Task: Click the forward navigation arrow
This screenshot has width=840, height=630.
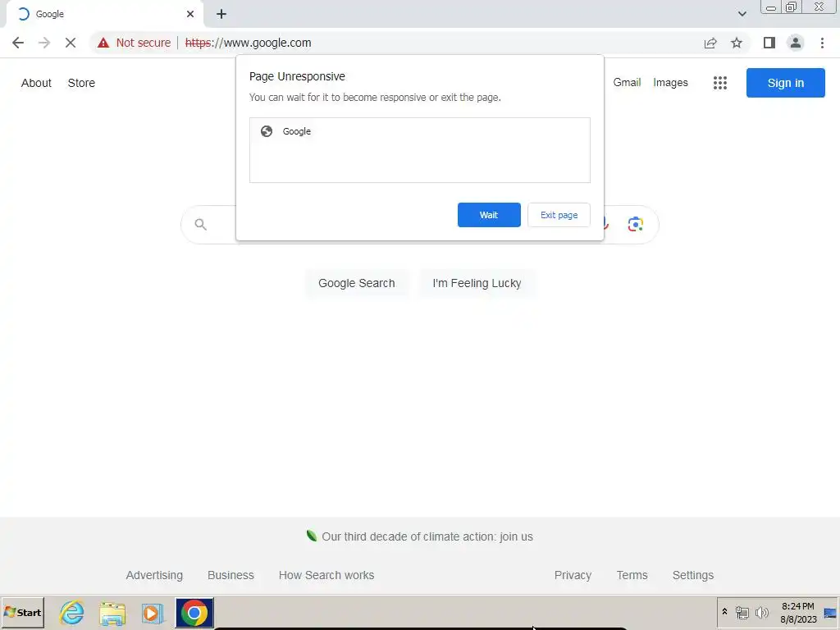Action: tap(44, 43)
